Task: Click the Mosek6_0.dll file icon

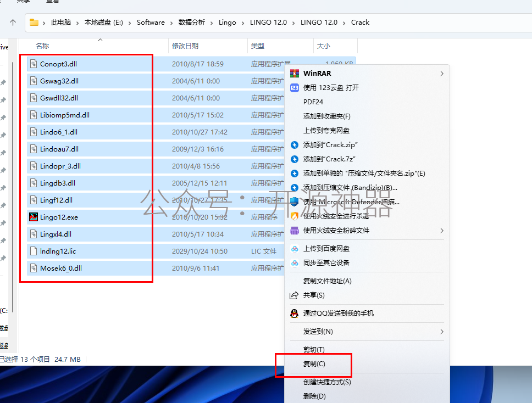Action: (x=33, y=268)
